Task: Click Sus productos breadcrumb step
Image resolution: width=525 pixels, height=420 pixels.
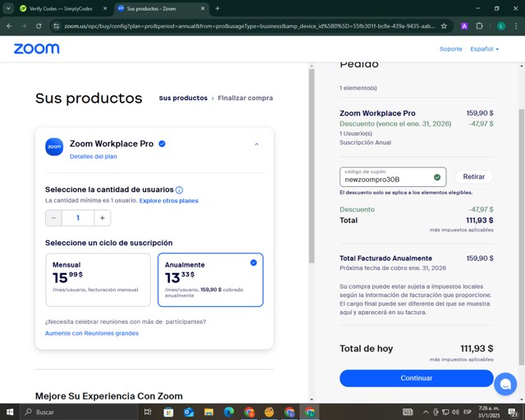Action: (x=183, y=98)
